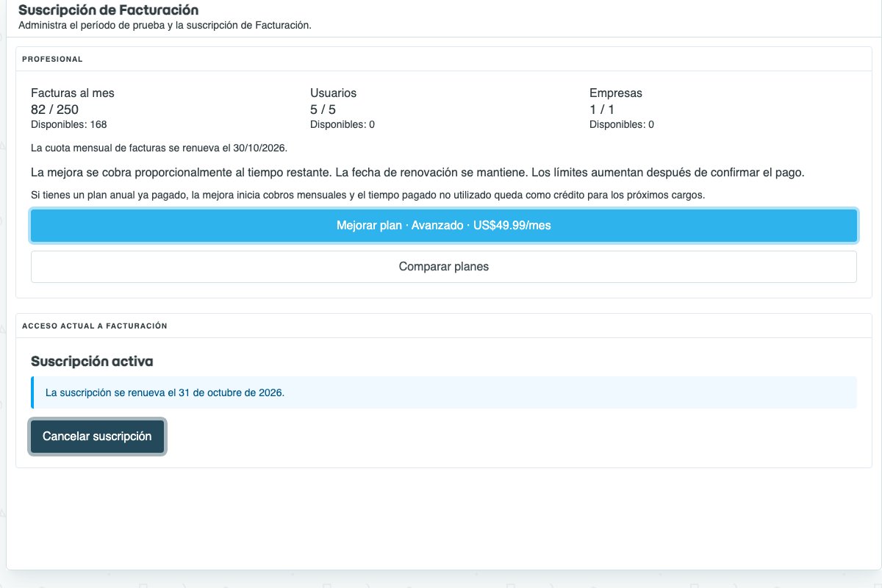
Task: Click quota renewal date 30/10/2026 text
Action: [x=159, y=148]
